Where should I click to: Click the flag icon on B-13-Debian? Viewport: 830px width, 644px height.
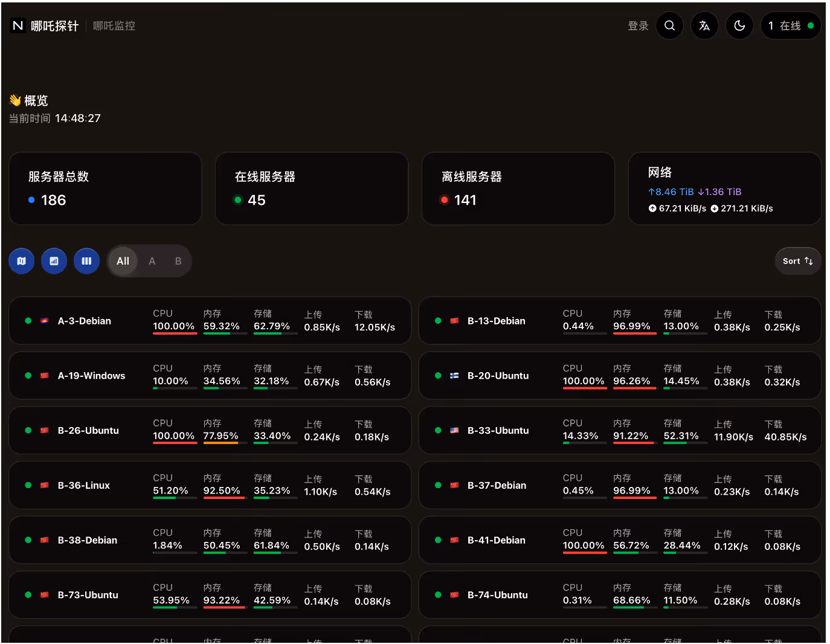click(454, 321)
